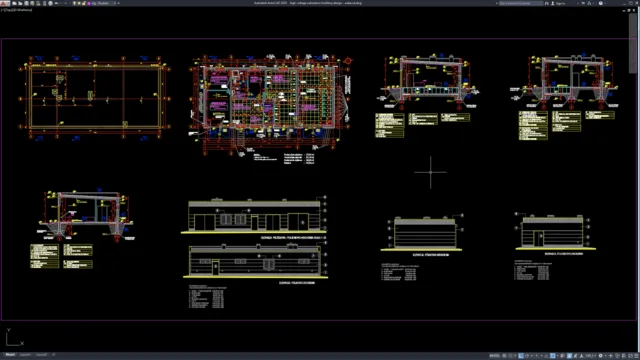The height and width of the screenshot is (360, 640).
Task: Click the Annotation monitor plus icon
Action: coord(611,356)
